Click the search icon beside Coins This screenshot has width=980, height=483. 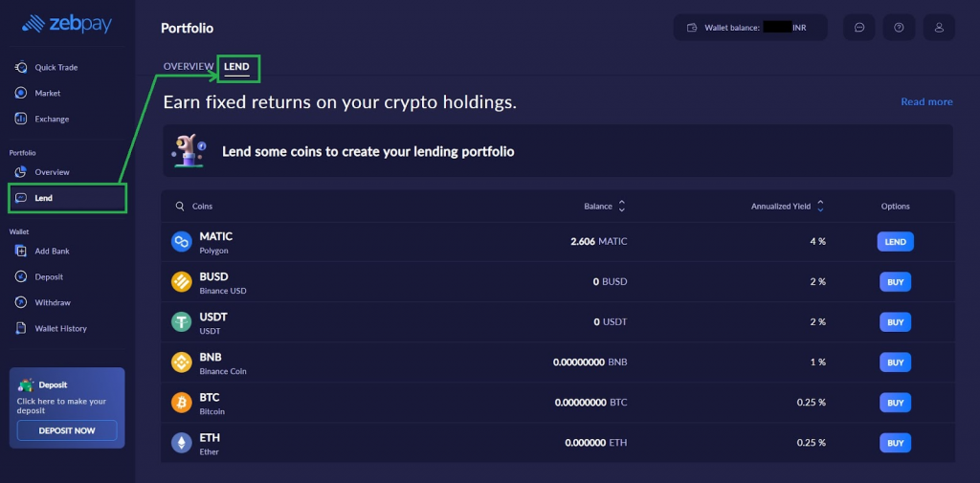[x=179, y=207]
